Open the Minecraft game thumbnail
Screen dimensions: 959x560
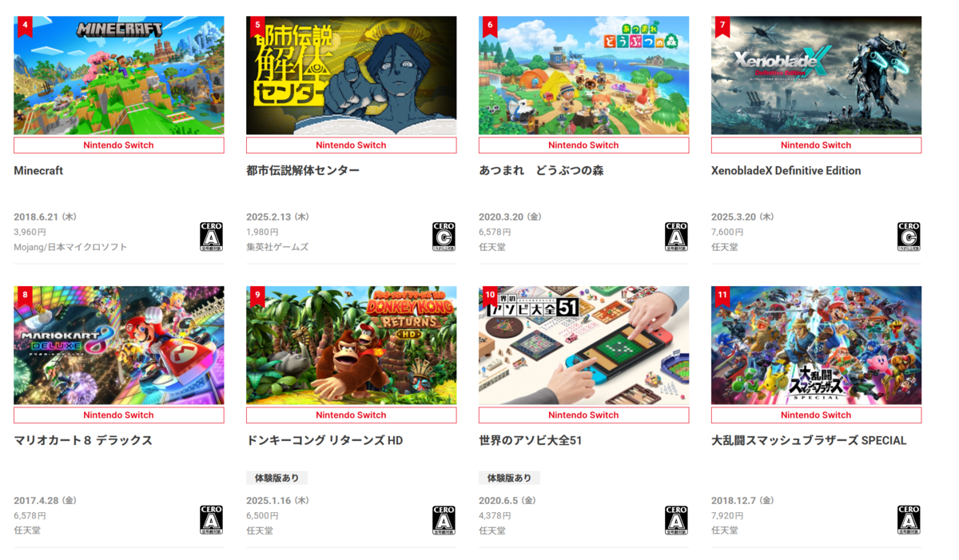pos(119,75)
